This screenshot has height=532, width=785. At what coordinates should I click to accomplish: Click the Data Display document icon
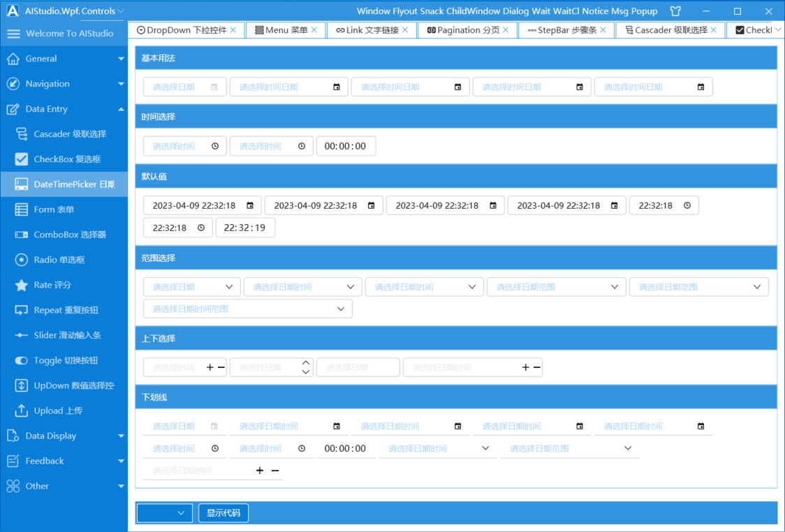[13, 436]
